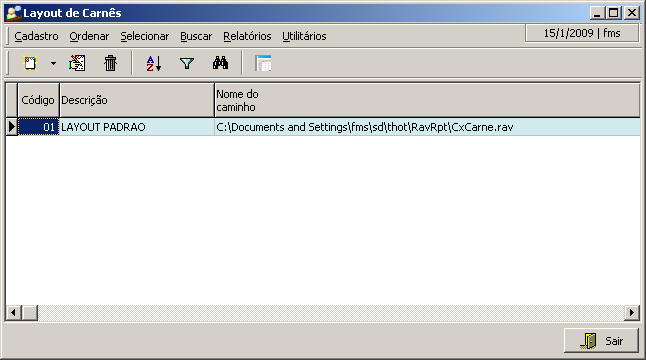
Task: Open the Cadastro menu
Action: [36, 36]
